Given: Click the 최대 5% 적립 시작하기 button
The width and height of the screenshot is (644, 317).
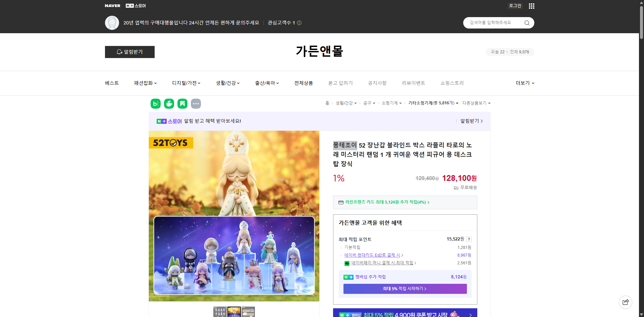Looking at the screenshot, I should (405, 288).
